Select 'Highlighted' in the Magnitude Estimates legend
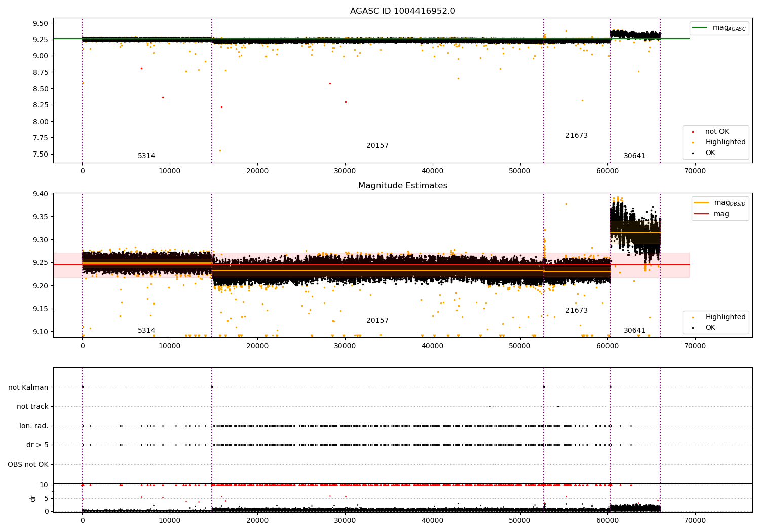Viewport: 760px width, 532px height. coord(726,317)
